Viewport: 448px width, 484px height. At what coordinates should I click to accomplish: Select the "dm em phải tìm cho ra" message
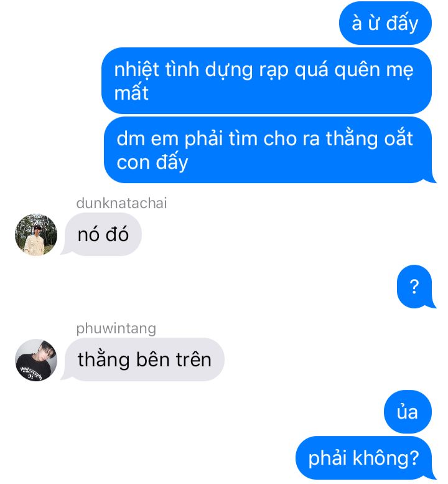[269, 150]
